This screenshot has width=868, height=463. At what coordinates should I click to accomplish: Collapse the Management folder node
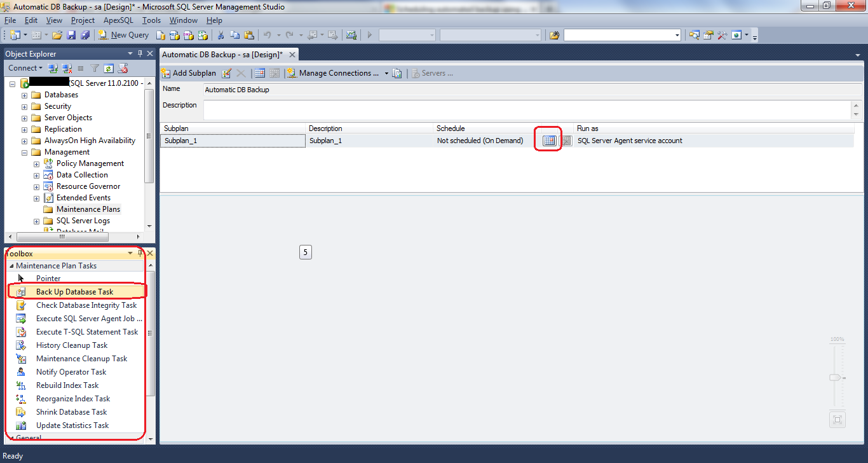(24, 152)
